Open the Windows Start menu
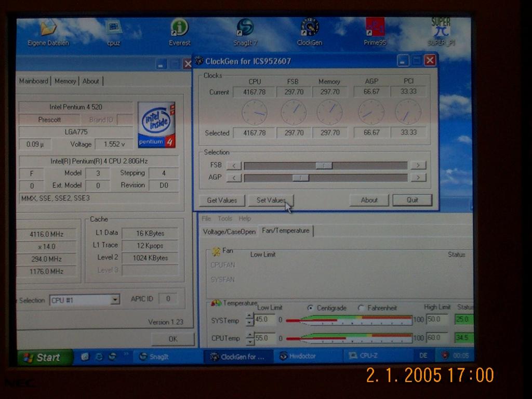This screenshot has height=399, width=532. (45, 357)
